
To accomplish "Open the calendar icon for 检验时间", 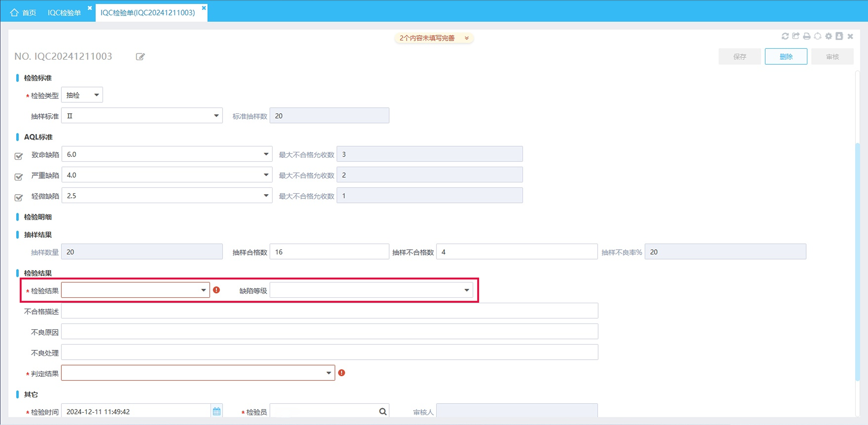I will tap(217, 411).
